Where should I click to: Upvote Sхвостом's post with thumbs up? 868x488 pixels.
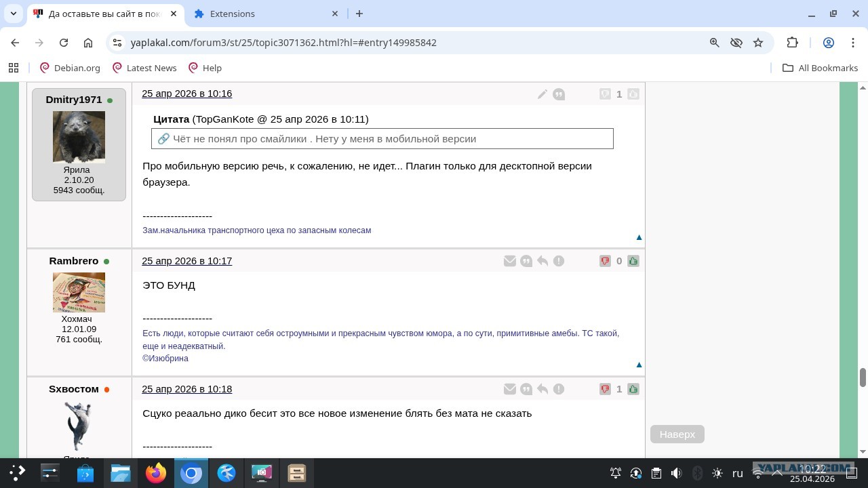click(x=633, y=389)
